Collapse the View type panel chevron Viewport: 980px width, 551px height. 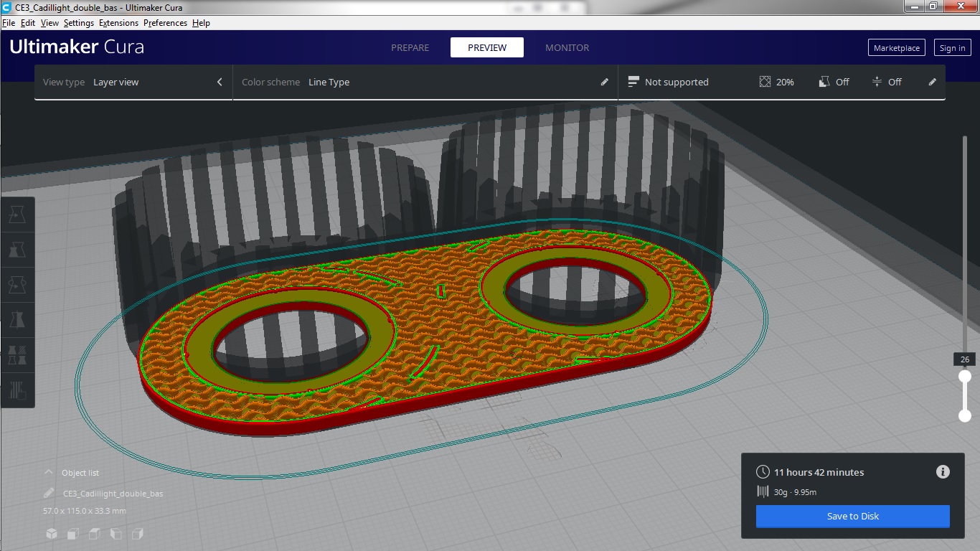point(220,82)
